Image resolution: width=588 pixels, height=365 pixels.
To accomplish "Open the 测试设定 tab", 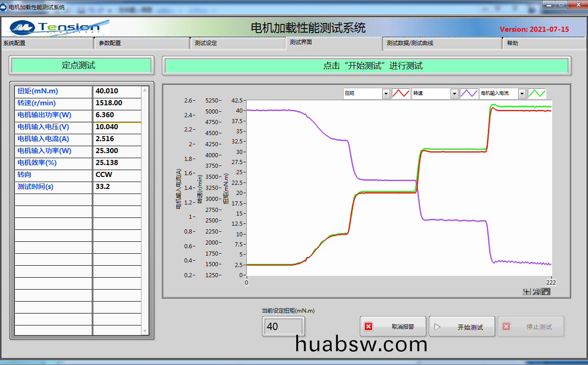I will coord(237,43).
